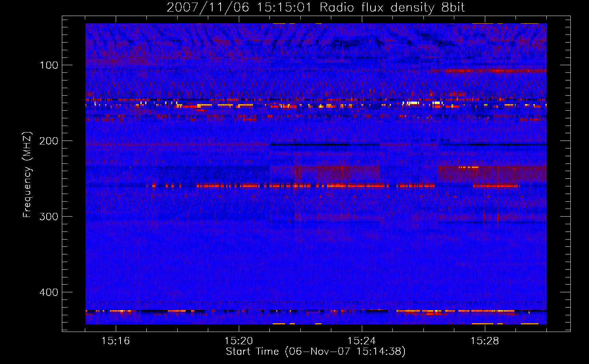This screenshot has width=589, height=364.
Task: Click the 'Start Time (06-Nov-07 15:14:38)' x-axis label
Action: coord(316,352)
